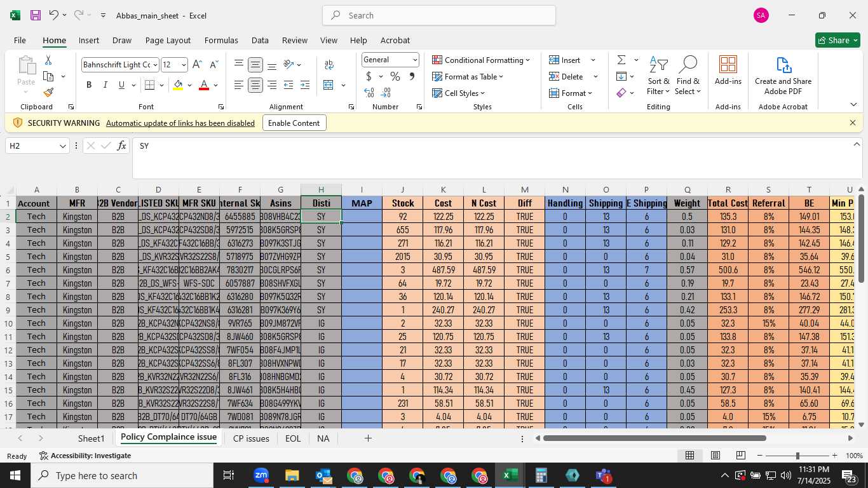Click the horizontal scrollbar thumb

click(x=654, y=438)
